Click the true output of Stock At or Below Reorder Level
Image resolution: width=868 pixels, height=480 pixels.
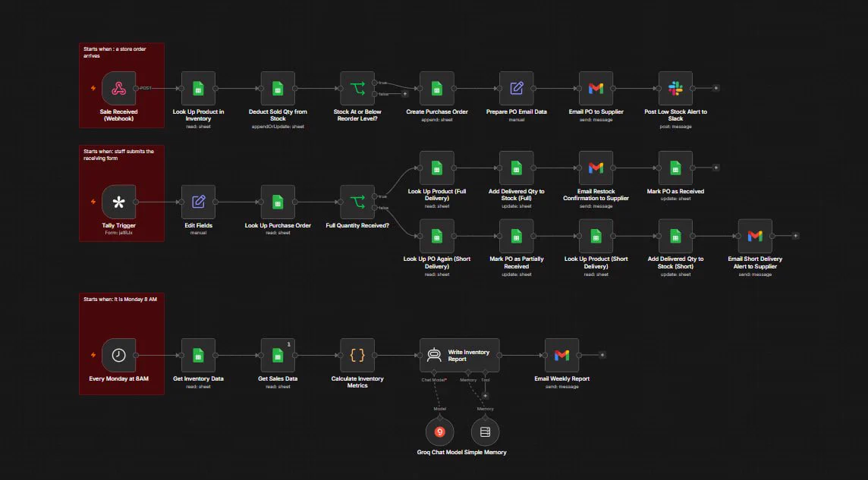[x=375, y=83]
